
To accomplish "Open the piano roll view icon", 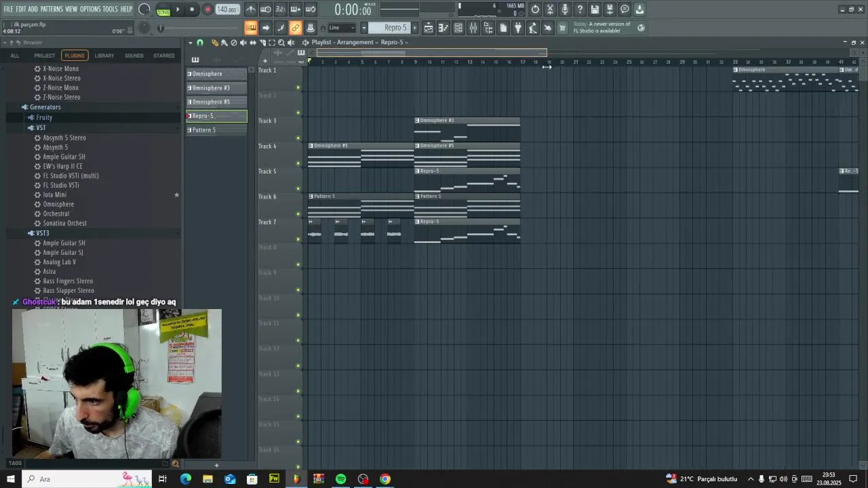I will click(x=443, y=28).
